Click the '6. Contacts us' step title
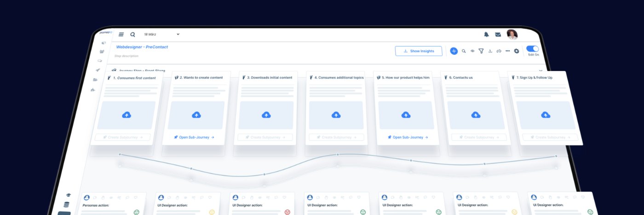This screenshot has height=215, width=644. pyautogui.click(x=460, y=77)
